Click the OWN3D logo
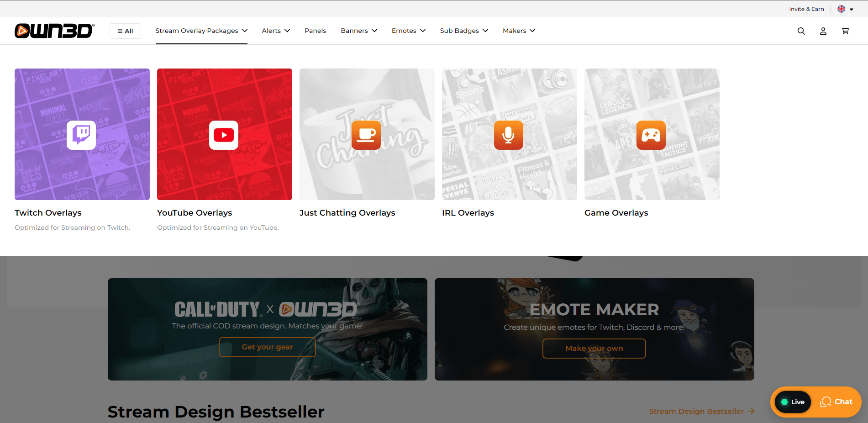This screenshot has height=423, width=868. pos(53,31)
